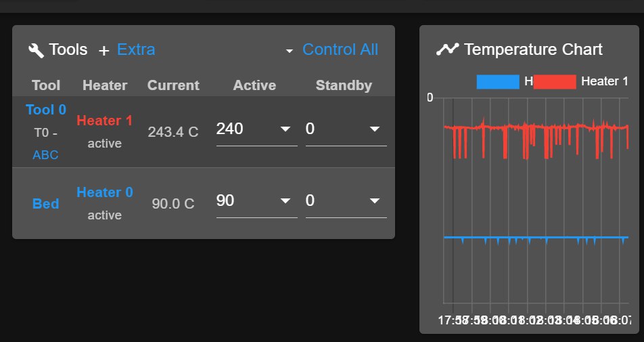This screenshot has height=342, width=644.
Task: Click the Tool 0 active temperature field showing 240
Action: tap(256, 129)
